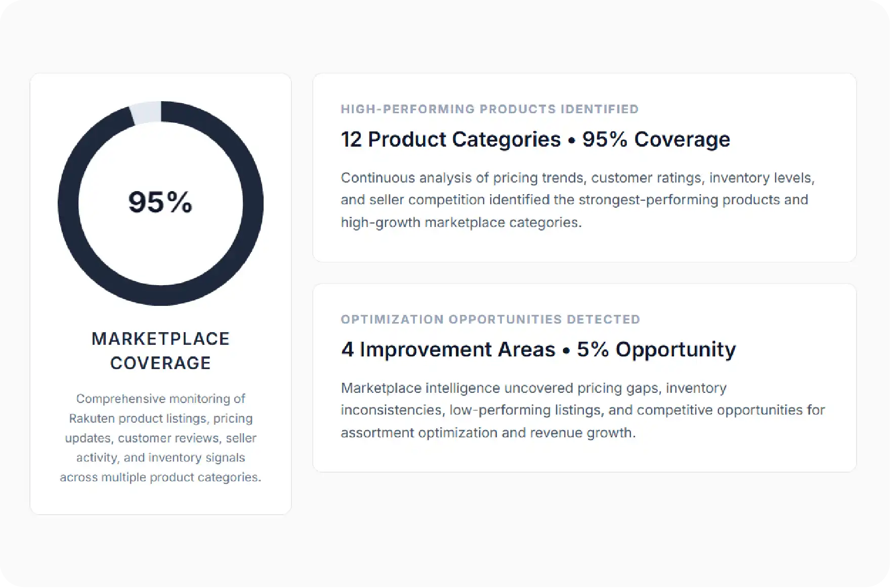The image size is (890, 588).
Task: Click the 5% Opportunity text in the heading
Action: 657,350
